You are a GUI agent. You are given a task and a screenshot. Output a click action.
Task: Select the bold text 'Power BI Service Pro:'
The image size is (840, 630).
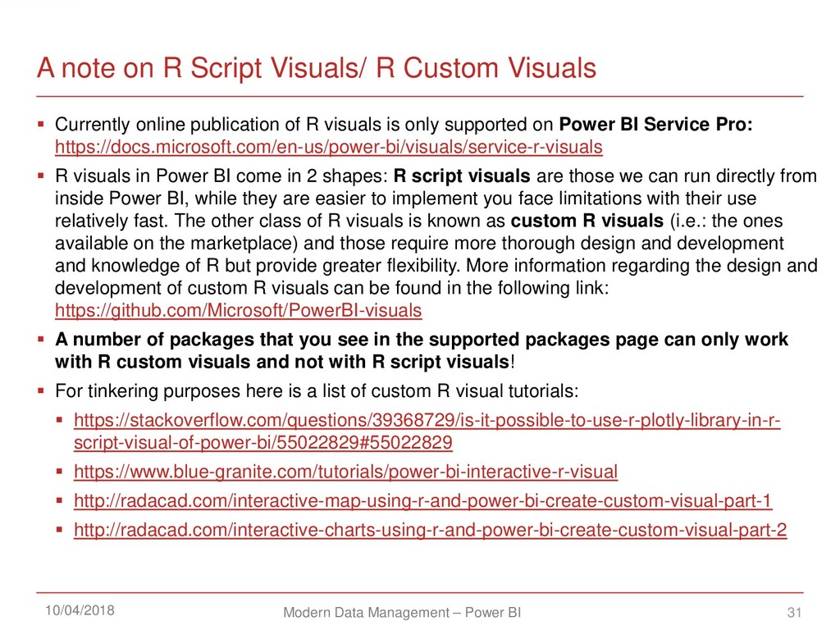click(x=655, y=125)
